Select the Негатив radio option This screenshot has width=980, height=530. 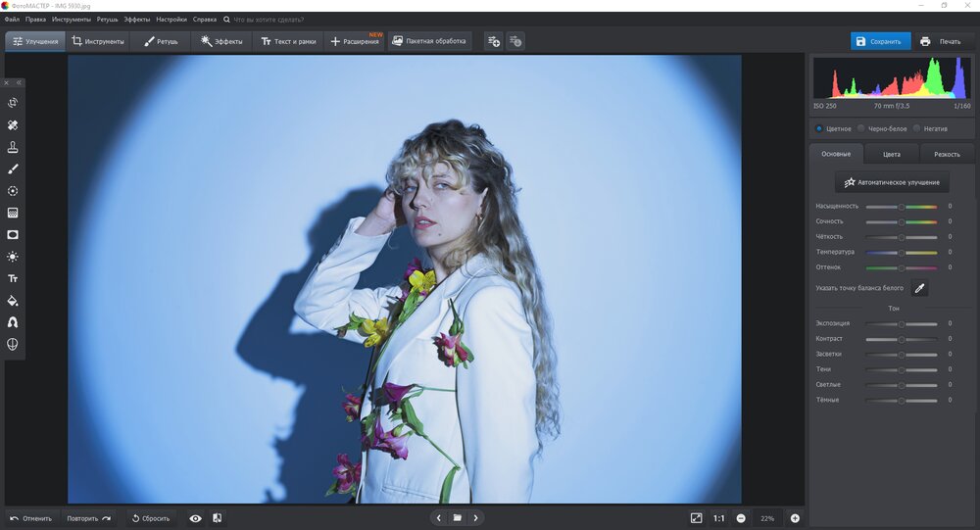[916, 128]
